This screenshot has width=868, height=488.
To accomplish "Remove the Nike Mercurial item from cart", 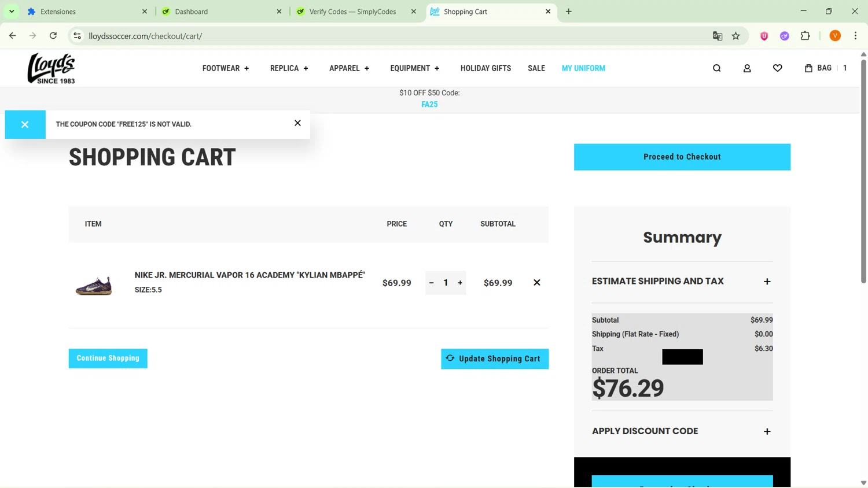I will [536, 283].
